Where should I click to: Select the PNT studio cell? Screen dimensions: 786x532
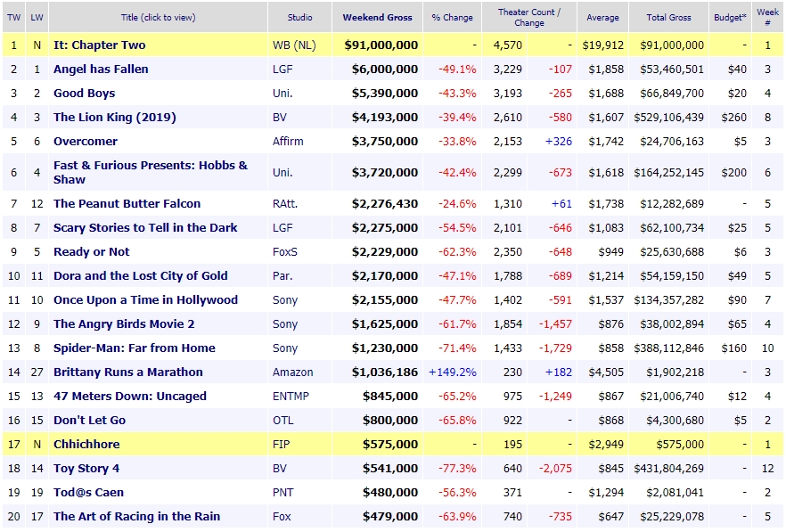(283, 493)
